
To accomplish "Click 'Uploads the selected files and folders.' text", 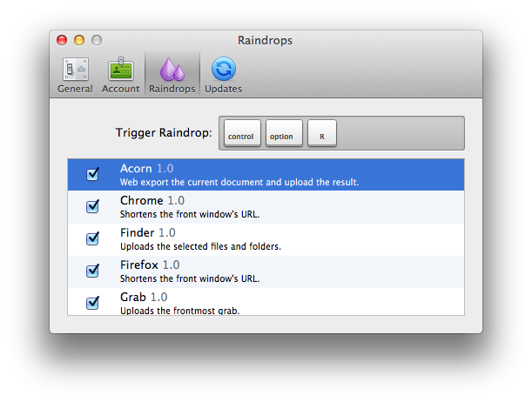I will (x=200, y=246).
